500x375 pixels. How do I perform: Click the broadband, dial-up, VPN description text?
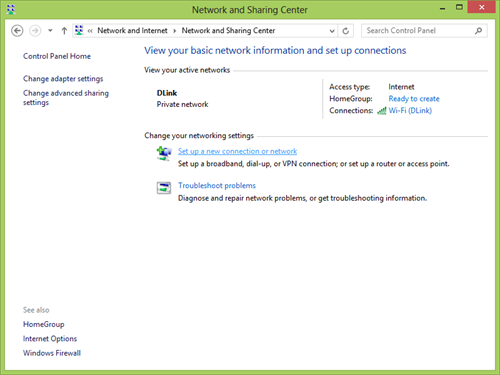(x=313, y=164)
